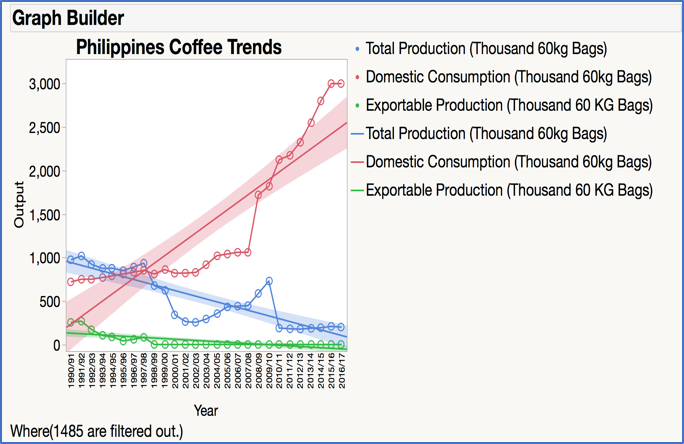Viewport: 684px width, 444px height.
Task: Select the red Domestic Consumption point at 2015/16
Action: [331, 83]
